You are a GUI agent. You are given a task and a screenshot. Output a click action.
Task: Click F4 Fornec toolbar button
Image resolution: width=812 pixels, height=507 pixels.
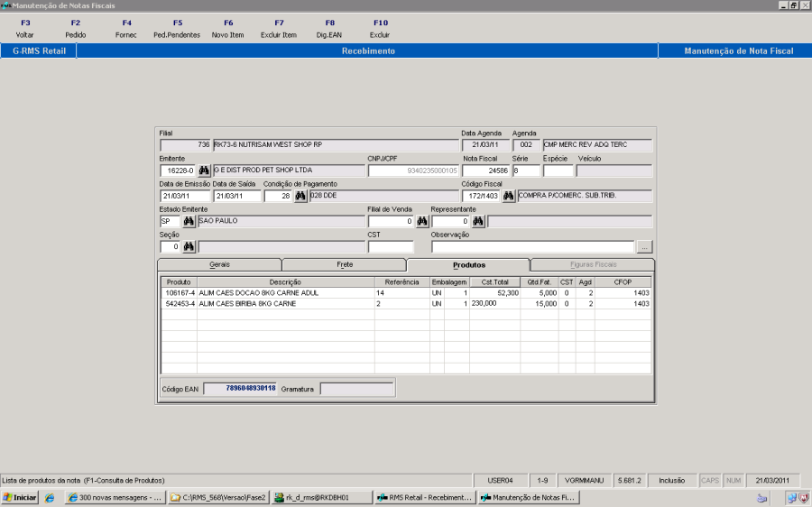click(x=126, y=29)
